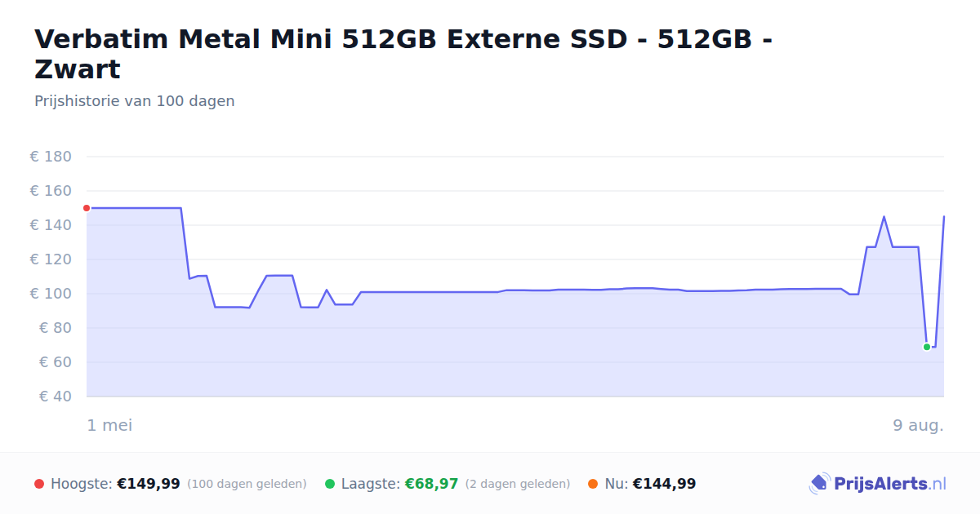Click the orange Nu legend dot

click(x=593, y=484)
